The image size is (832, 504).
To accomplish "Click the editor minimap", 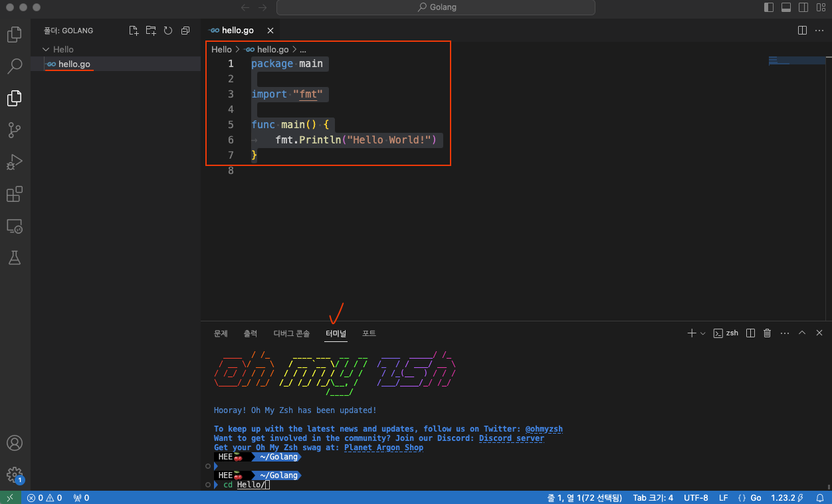I will (796, 60).
